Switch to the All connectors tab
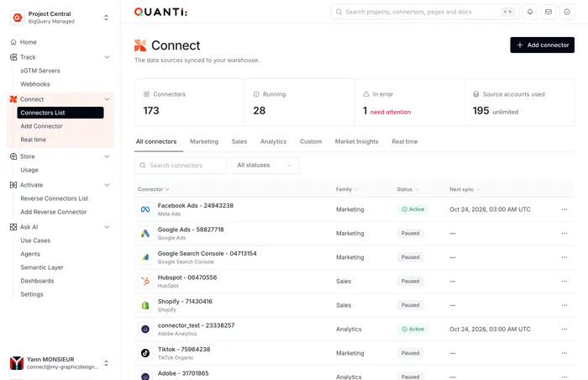The image size is (588, 380). (x=156, y=141)
